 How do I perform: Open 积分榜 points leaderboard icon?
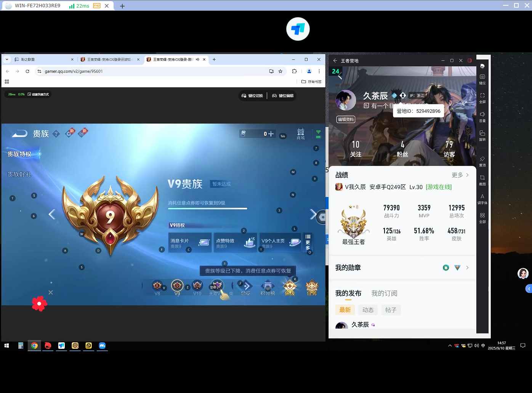pos(268,288)
